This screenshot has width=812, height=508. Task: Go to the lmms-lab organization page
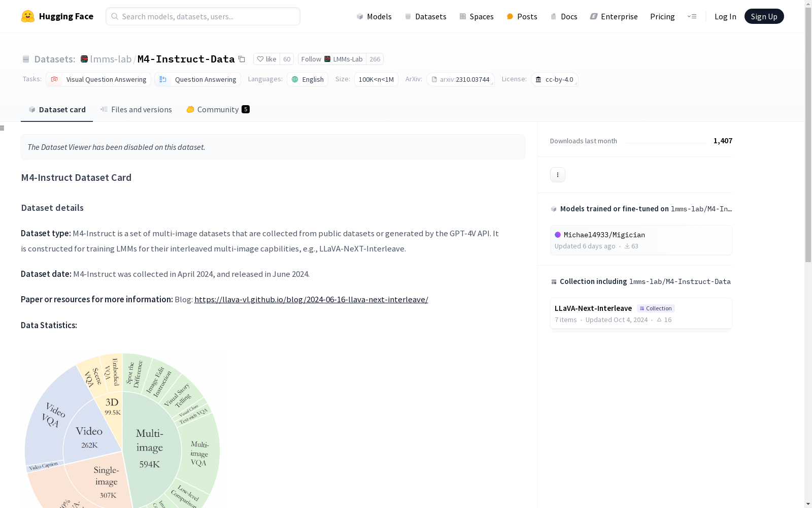point(111,59)
